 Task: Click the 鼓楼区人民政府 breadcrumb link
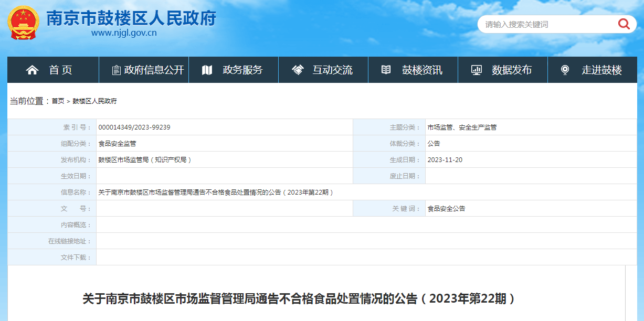click(94, 101)
